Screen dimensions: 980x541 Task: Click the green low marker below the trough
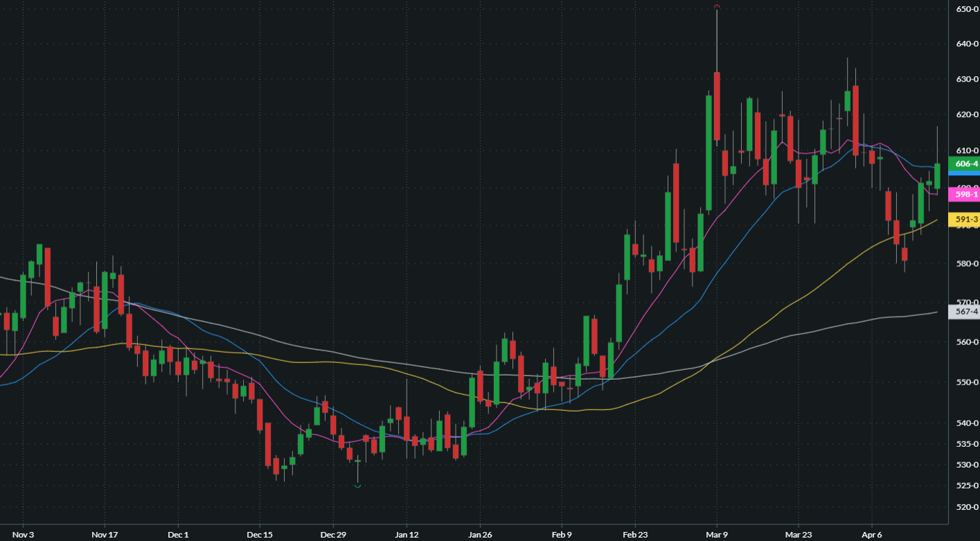click(357, 486)
